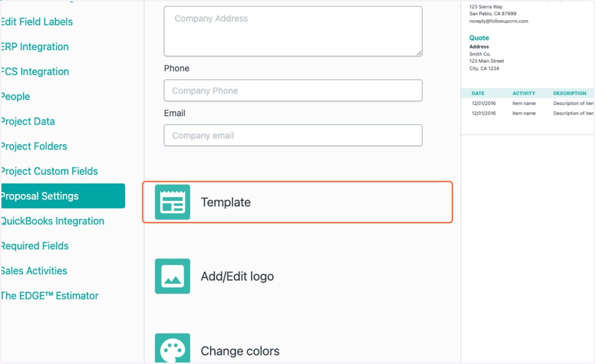
Task: Go to Required Fields settings
Action: [x=35, y=246]
